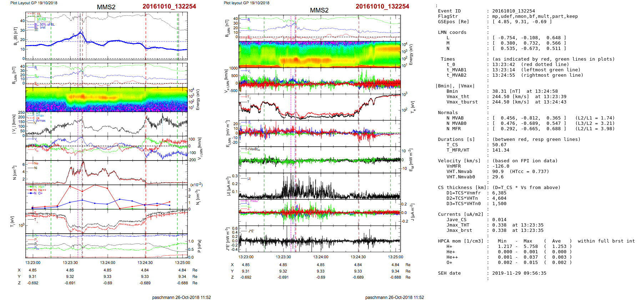Viewport: 644px width, 300px height.
Task: Click "paschmann 26-Oct-2018 11:52" footer under the right plot
Action: point(394,298)
